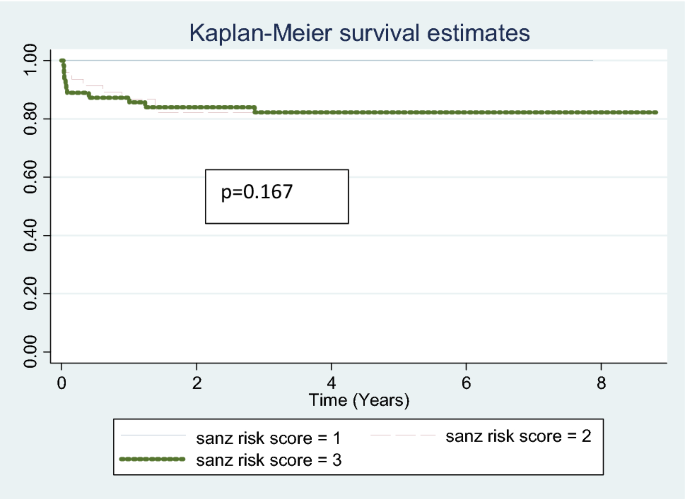The image size is (685, 499).
Task: Click the 4 tick on the time axis
Action: pyautogui.click(x=332, y=383)
